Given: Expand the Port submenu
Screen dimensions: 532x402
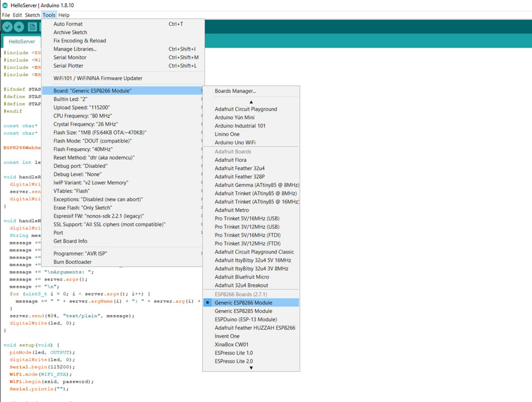Looking at the screenshot, I should (123, 233).
